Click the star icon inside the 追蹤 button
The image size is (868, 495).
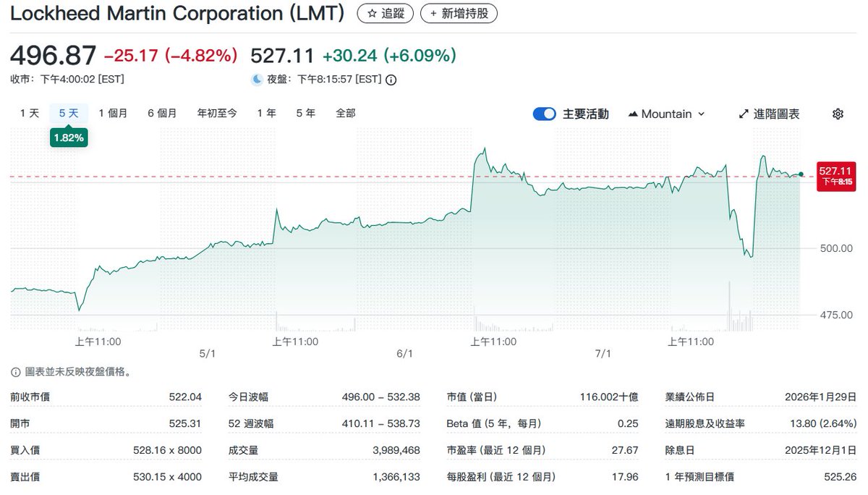point(371,13)
